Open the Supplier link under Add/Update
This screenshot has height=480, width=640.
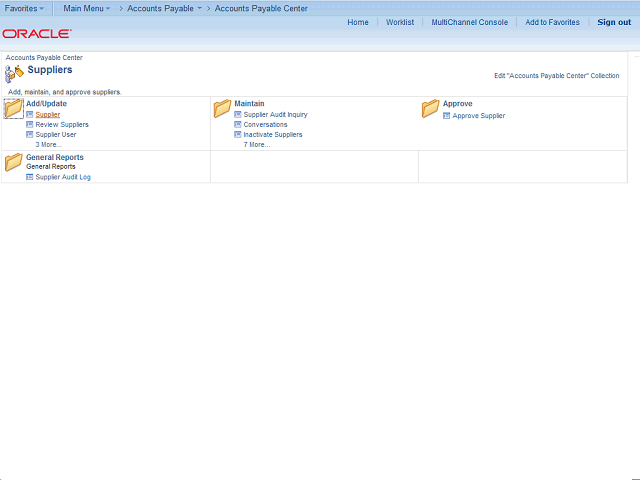[x=48, y=115]
